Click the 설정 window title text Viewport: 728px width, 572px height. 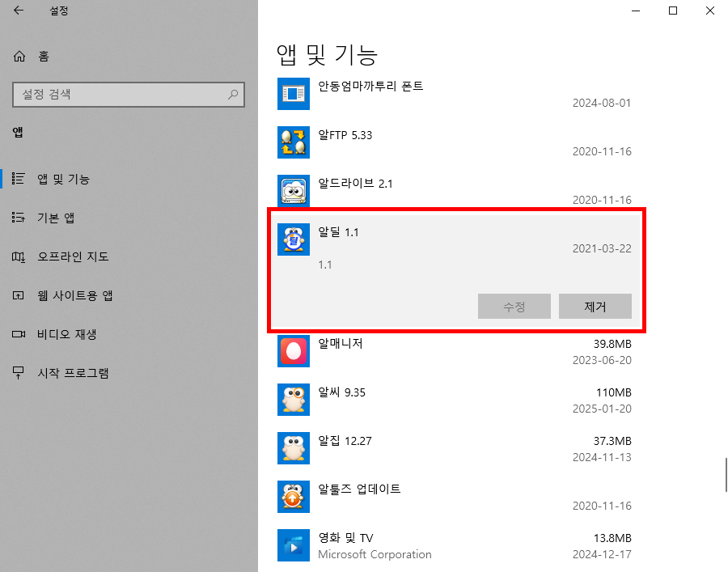[x=59, y=11]
